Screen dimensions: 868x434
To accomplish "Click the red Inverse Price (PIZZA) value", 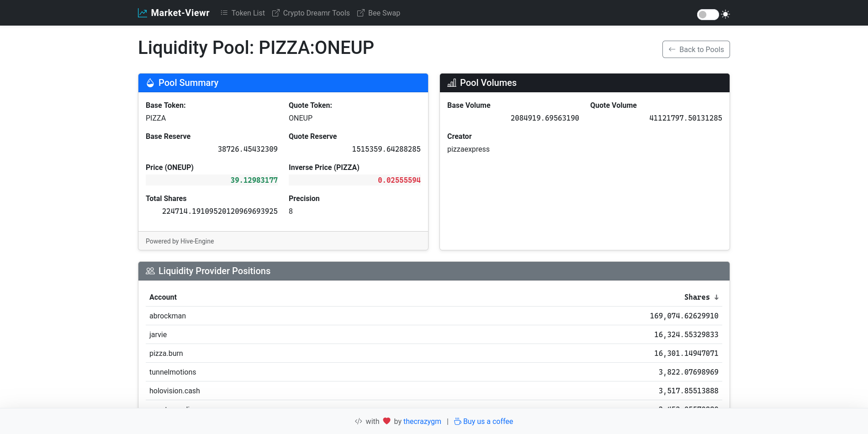I will pos(399,180).
